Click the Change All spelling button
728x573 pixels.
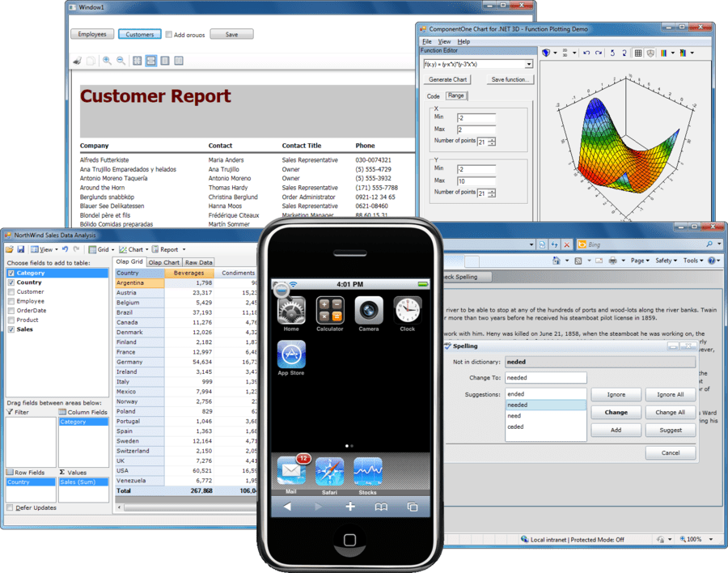click(671, 412)
